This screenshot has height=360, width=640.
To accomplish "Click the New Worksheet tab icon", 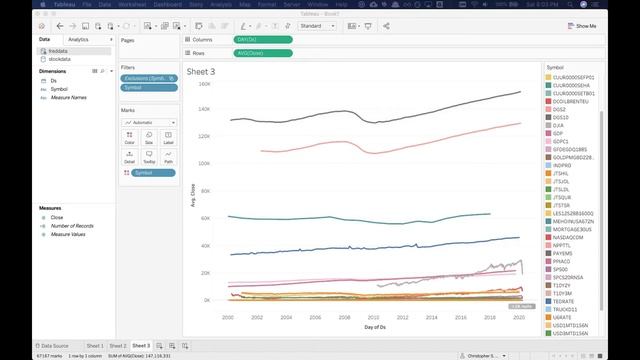I will (x=159, y=346).
